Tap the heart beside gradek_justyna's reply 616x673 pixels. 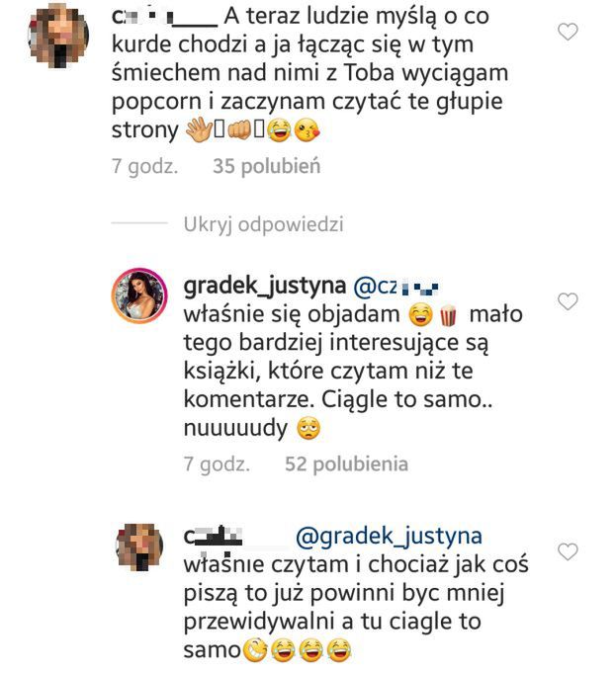(568, 300)
